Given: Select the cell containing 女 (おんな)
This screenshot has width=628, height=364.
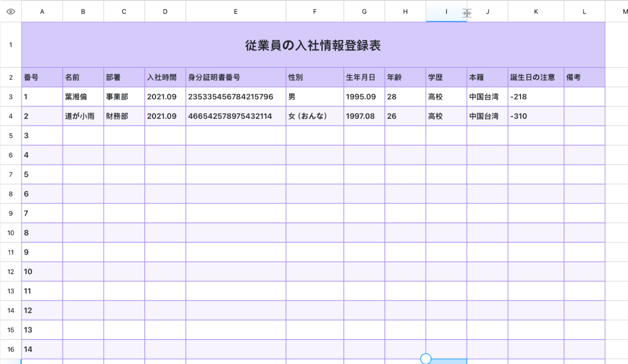Looking at the screenshot, I should (315, 116).
